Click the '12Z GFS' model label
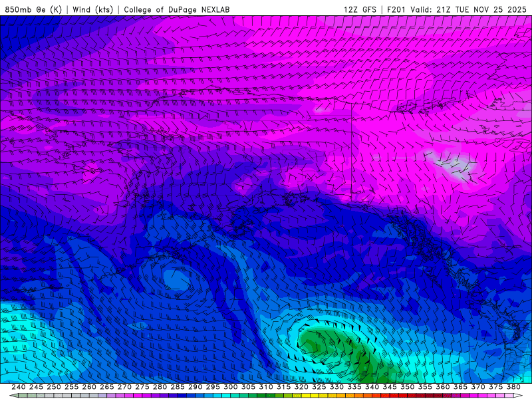 click(x=360, y=9)
